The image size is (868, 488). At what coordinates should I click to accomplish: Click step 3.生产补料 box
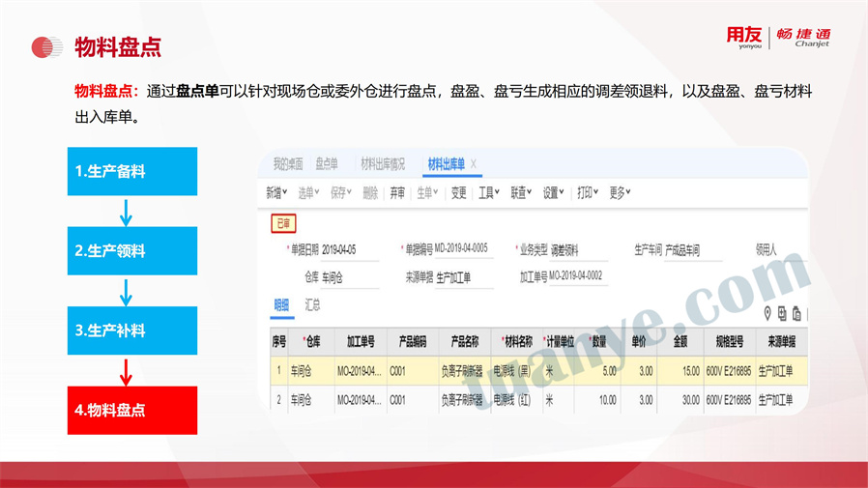tap(132, 330)
